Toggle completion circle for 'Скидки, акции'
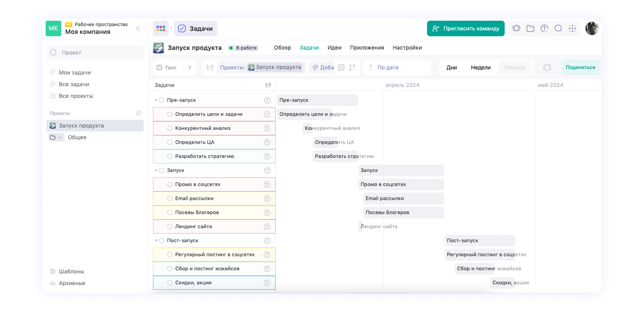 coord(170,283)
